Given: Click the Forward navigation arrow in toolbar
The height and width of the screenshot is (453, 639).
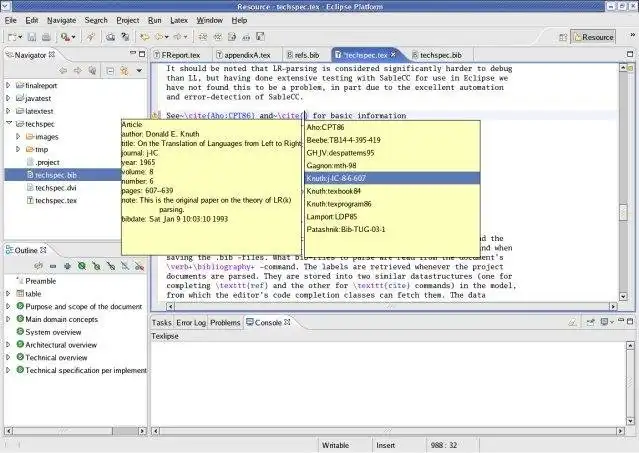Looking at the screenshot, I should [x=178, y=37].
